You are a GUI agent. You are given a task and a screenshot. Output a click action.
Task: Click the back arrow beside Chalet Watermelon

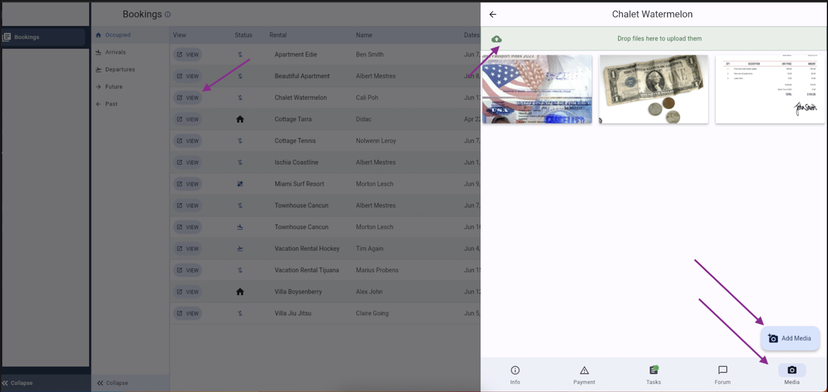tap(493, 15)
